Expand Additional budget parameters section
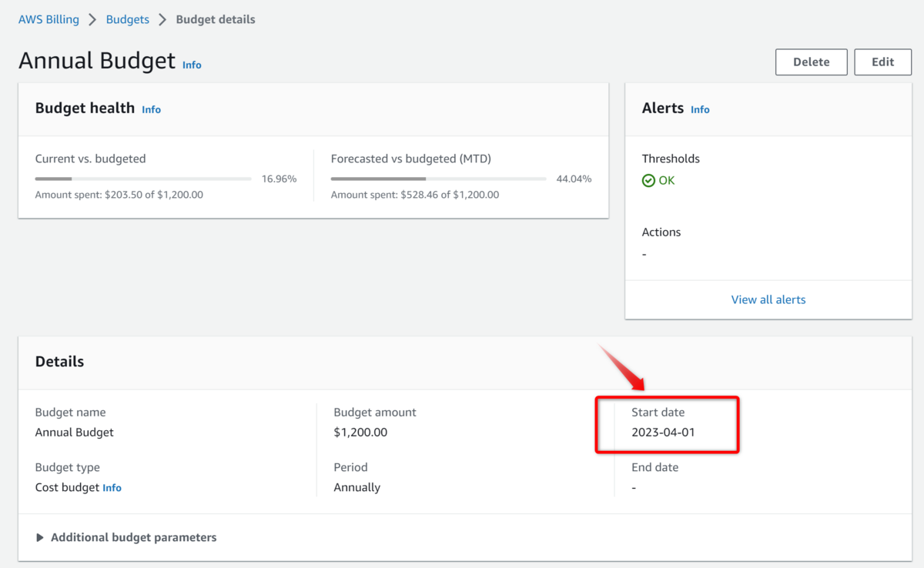The width and height of the screenshot is (924, 568). (133, 537)
